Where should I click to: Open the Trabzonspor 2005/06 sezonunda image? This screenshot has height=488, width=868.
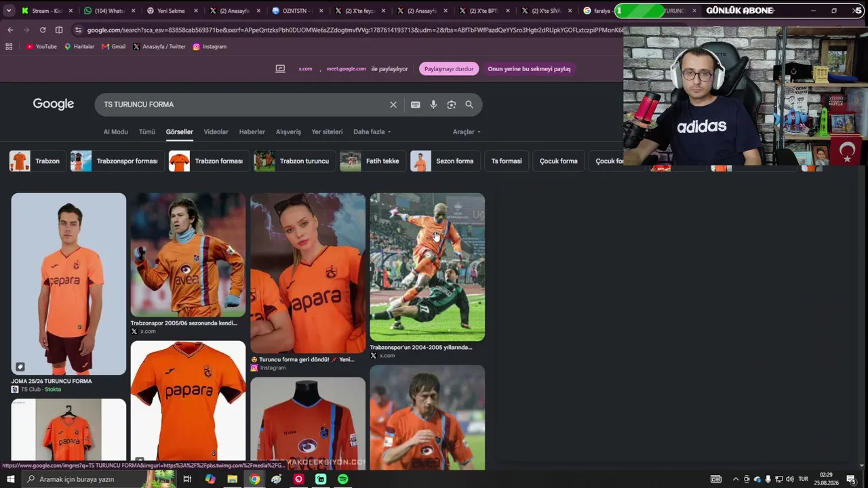coord(188,255)
